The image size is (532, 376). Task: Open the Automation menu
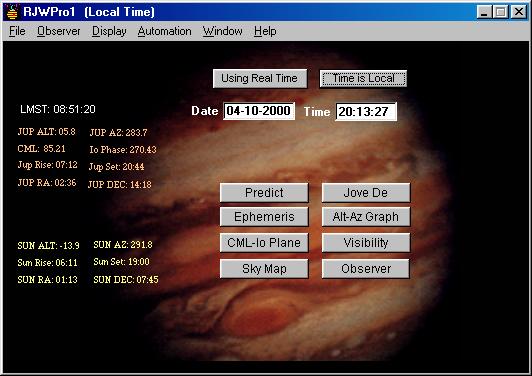(165, 31)
